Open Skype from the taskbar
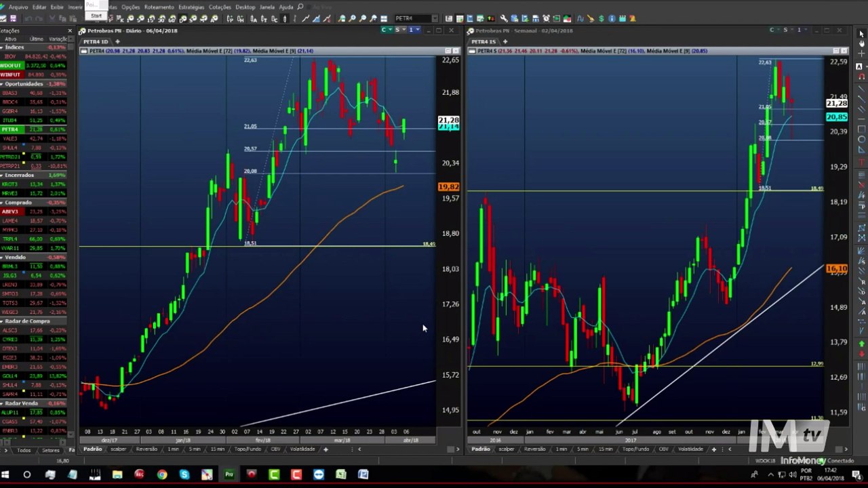Viewport: 868px width, 488px height. 184,474
